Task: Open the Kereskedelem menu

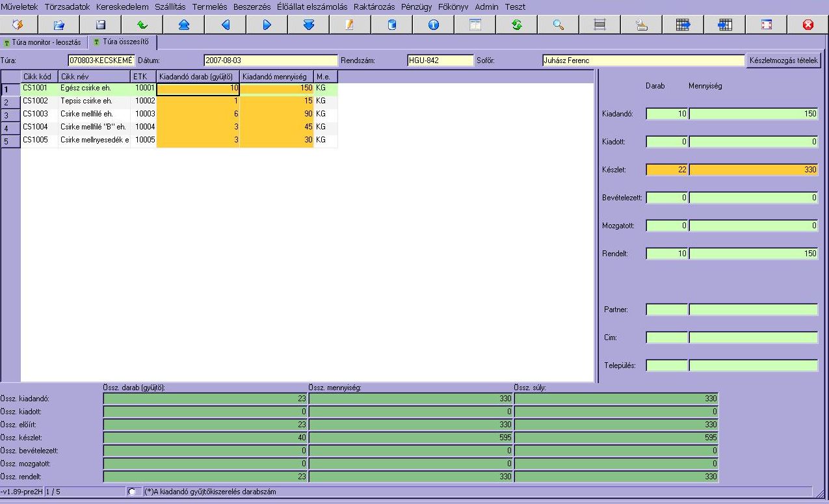Action: (x=122, y=7)
